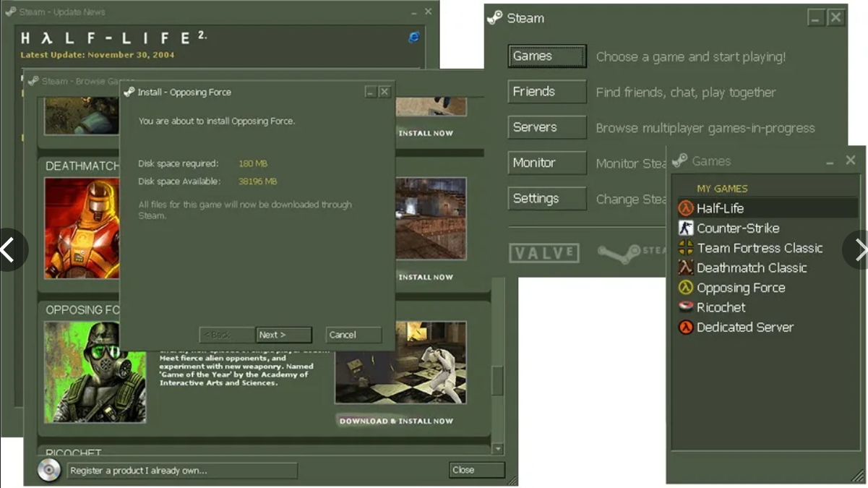Click Download & Install Now for Opposing Force
868x488 pixels.
396,421
